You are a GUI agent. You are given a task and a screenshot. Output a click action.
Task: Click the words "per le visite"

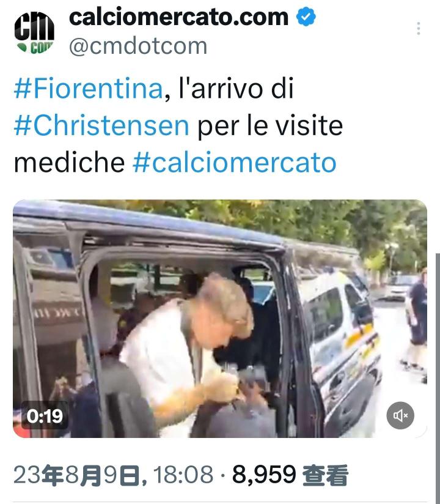point(269,125)
